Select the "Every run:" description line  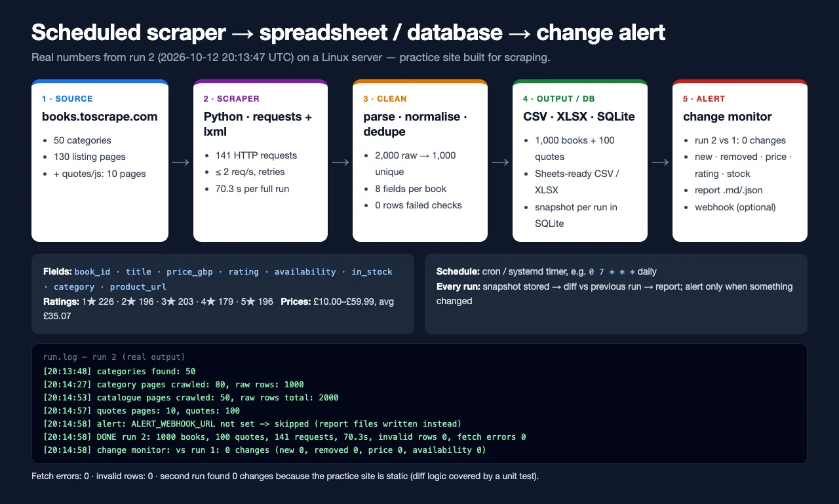tap(615, 294)
